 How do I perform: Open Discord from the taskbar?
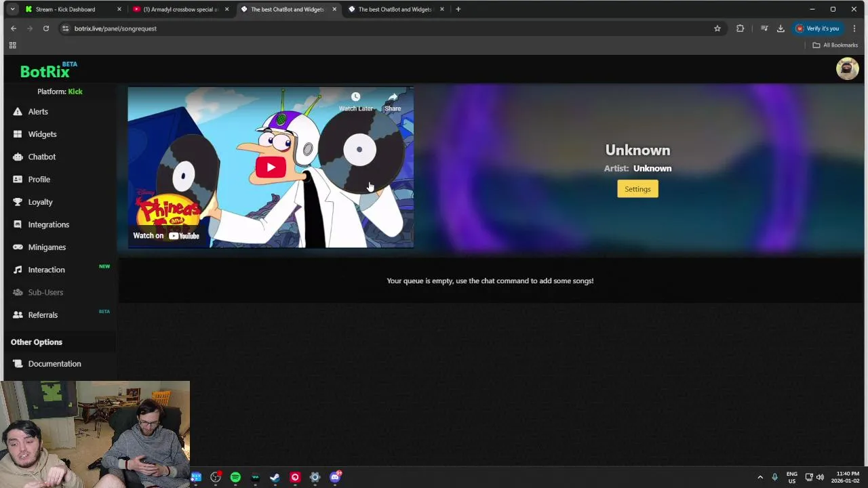335,477
